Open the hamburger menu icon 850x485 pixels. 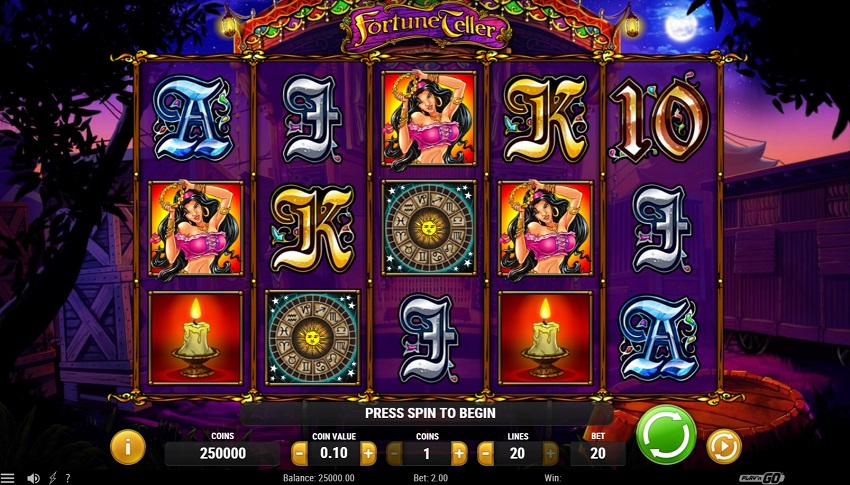[x=8, y=478]
